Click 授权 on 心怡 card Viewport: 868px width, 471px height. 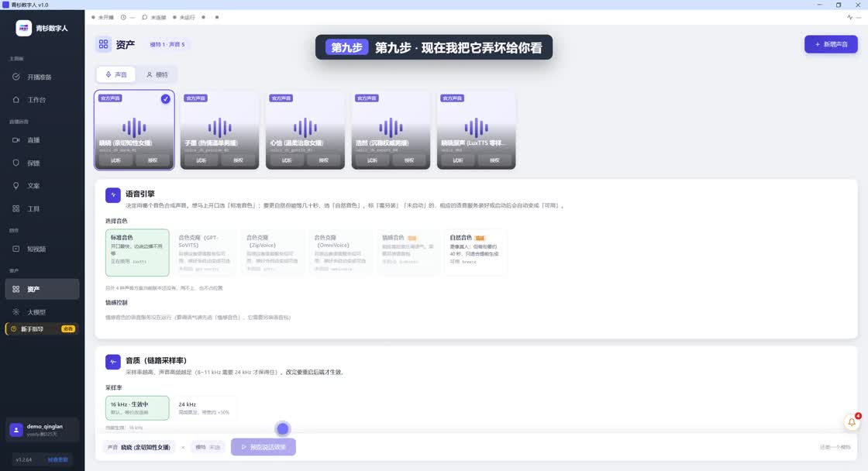(x=324, y=160)
